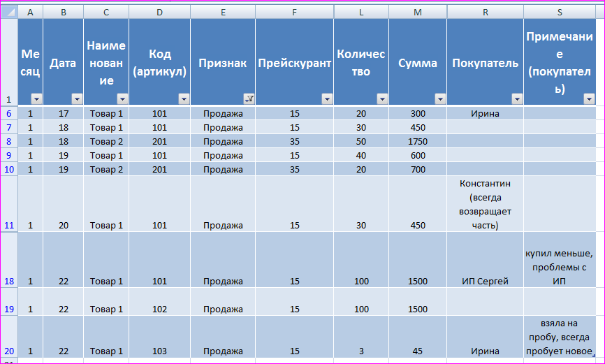Image resolution: width=605 pixels, height=364 pixels.
Task: Click the ИП Сергей buyer cell
Action: tap(486, 260)
